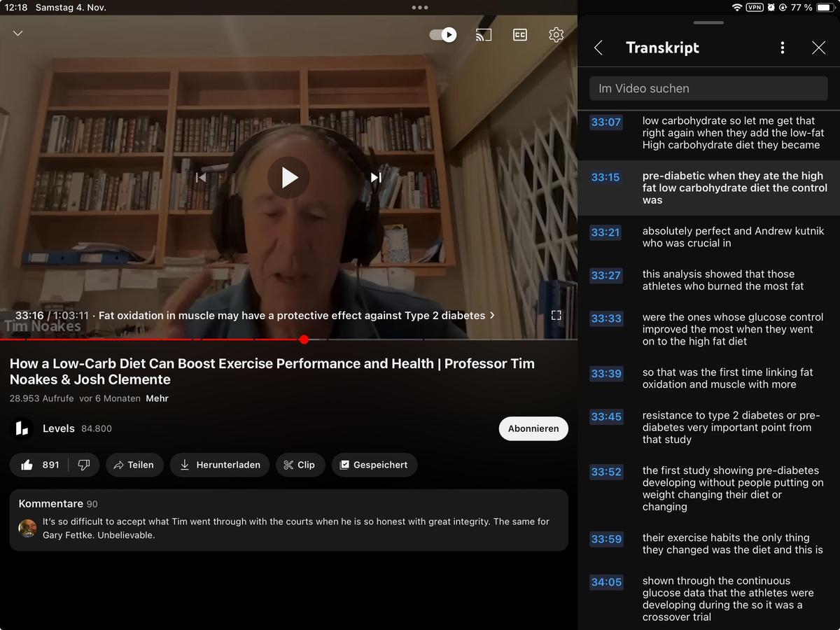Image resolution: width=840 pixels, height=630 pixels.
Task: Enter fullscreen video mode
Action: coord(556,315)
